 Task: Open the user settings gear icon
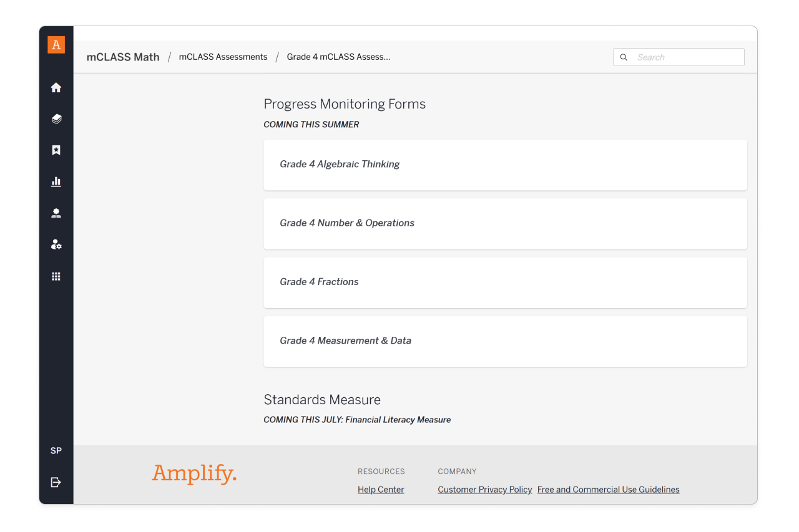(x=56, y=245)
